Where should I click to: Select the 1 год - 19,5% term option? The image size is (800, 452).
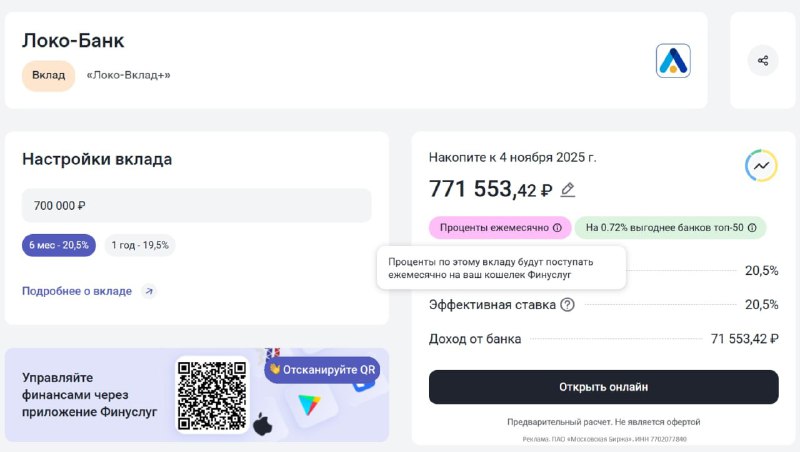pos(140,245)
